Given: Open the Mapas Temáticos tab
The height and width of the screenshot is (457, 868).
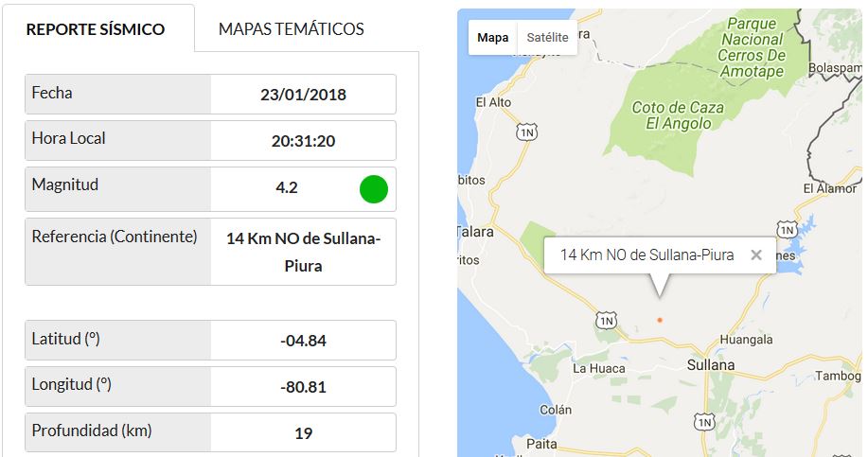Looking at the screenshot, I should pos(292,28).
